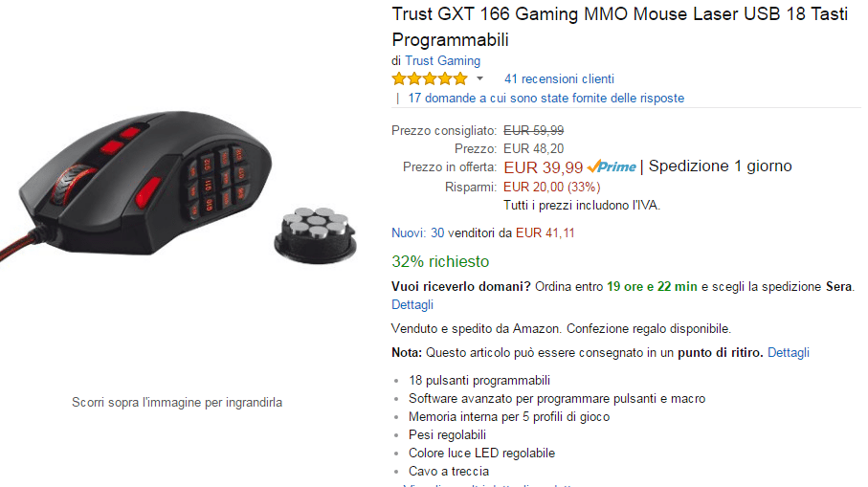868x487 pixels.
Task: Click the 32% richiesto deal status text
Action: click(440, 261)
